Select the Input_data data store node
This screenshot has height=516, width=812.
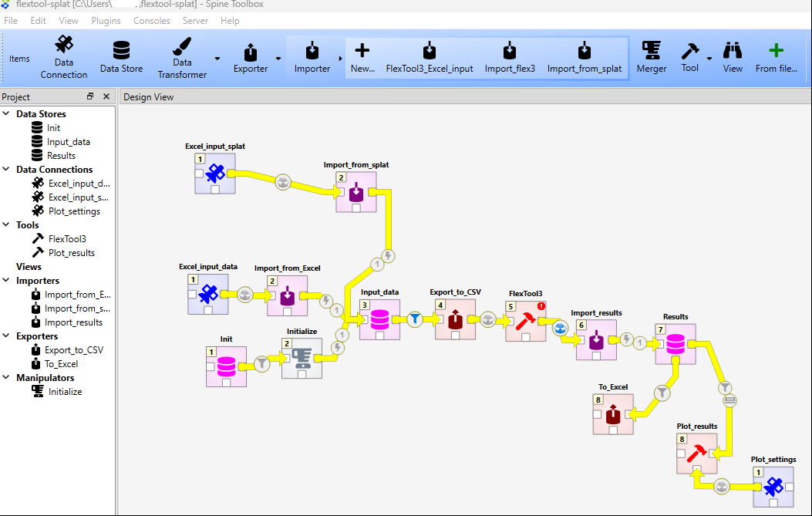click(x=381, y=320)
